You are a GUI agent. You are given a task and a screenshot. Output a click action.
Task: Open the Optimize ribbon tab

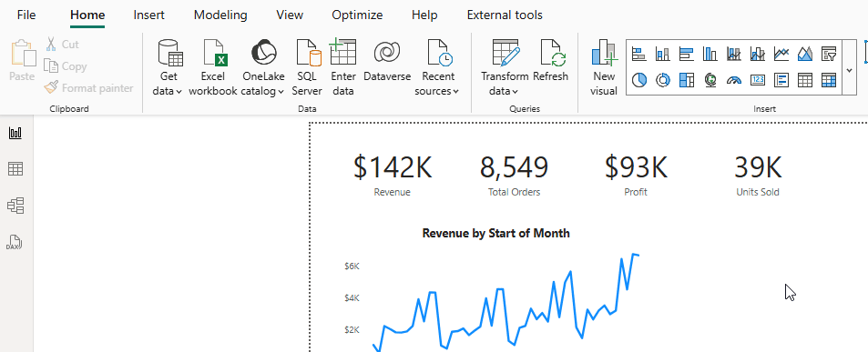pyautogui.click(x=357, y=15)
